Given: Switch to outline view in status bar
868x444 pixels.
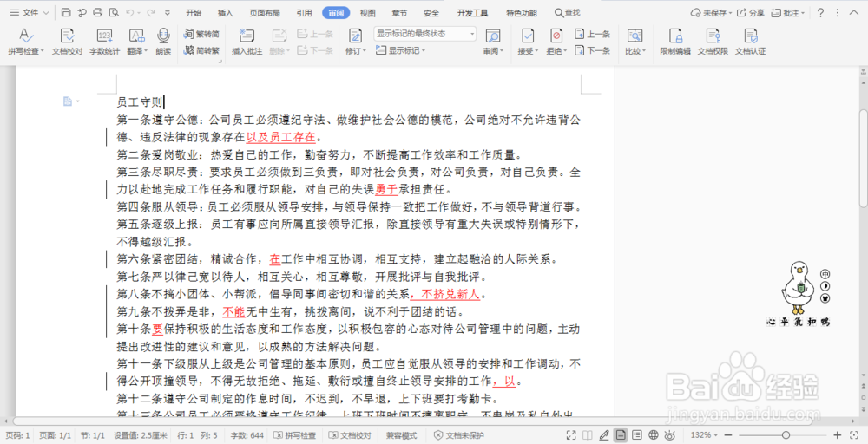Looking at the screenshot, I should tap(637, 435).
